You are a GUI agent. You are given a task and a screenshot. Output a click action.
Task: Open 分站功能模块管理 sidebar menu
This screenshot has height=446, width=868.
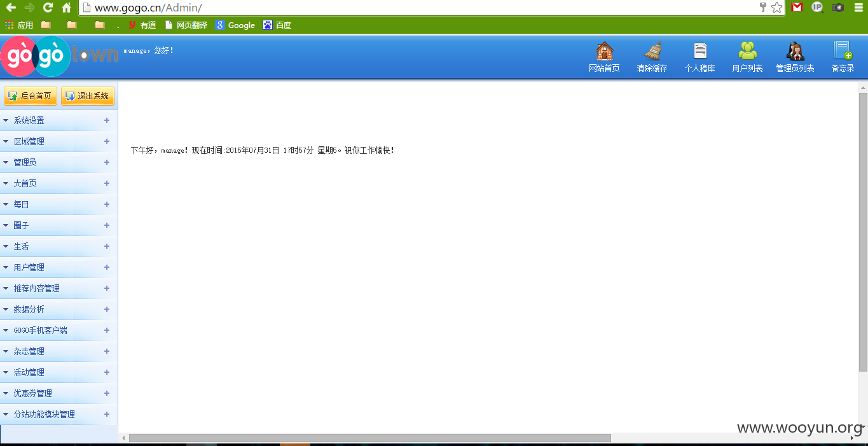[59, 414]
